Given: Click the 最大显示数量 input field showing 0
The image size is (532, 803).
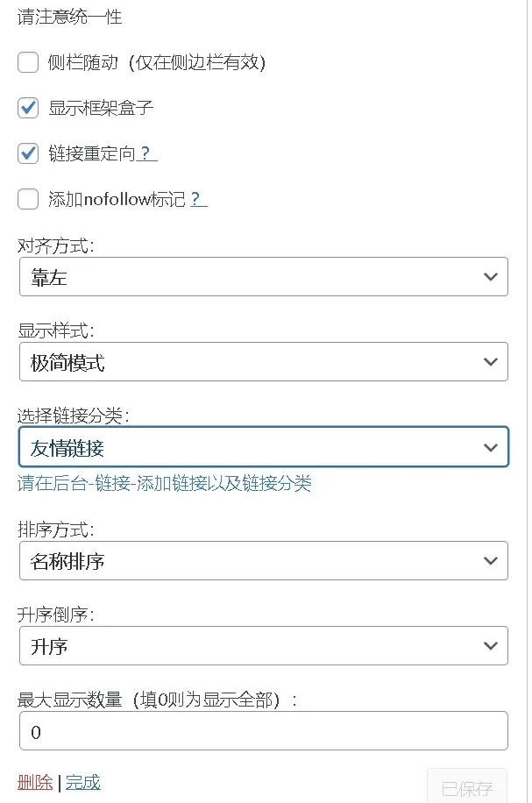Looking at the screenshot, I should 263,731.
